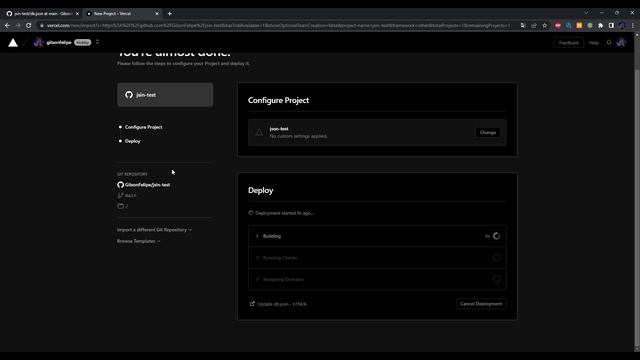Image resolution: width=640 pixels, height=360 pixels.
Task: Open the tab search chevron in title bar
Action: point(586,13)
